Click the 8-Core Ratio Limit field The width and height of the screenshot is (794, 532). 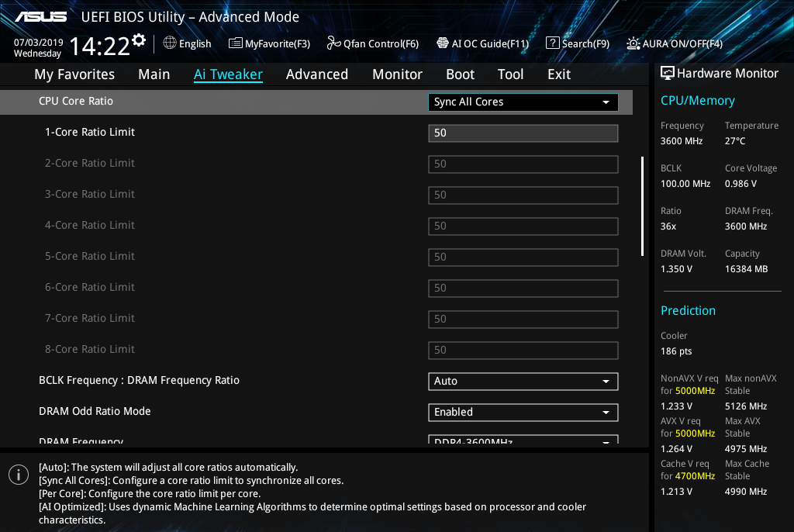523,350
